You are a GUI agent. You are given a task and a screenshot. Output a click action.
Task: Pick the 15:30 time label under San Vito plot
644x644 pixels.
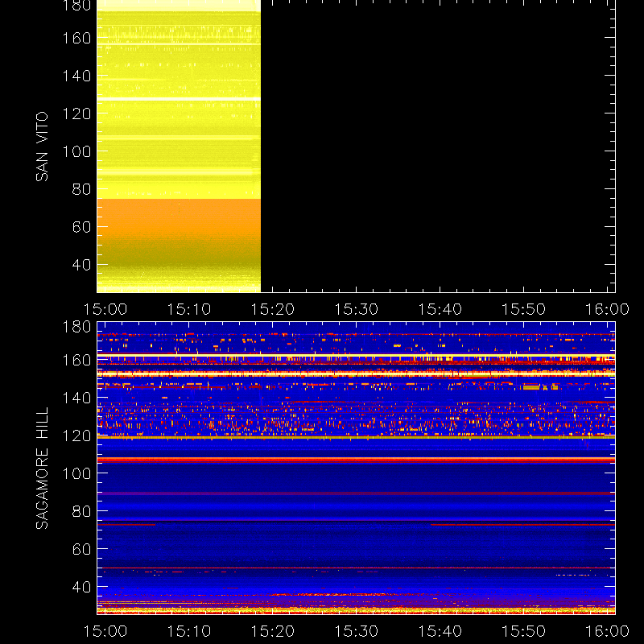click(x=357, y=309)
